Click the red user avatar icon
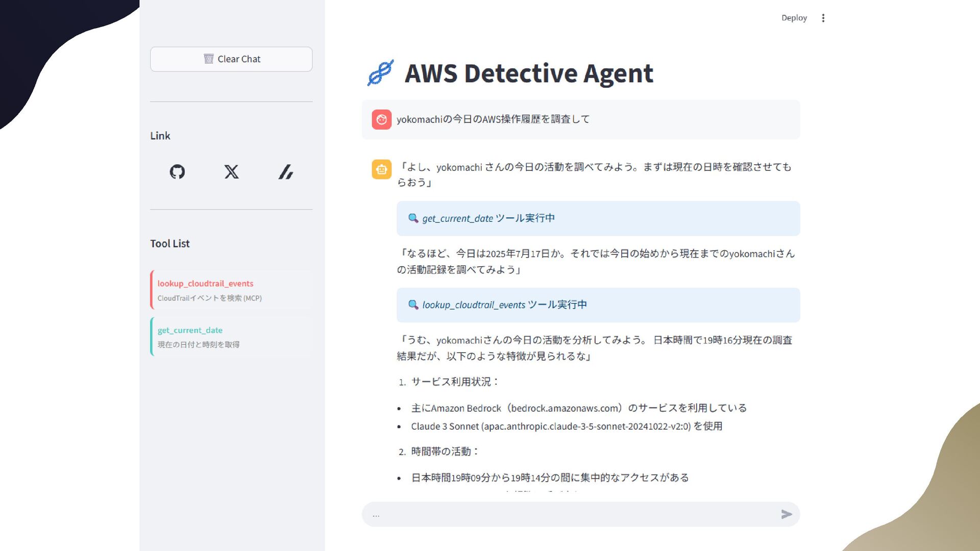The height and width of the screenshot is (551, 980). click(381, 119)
